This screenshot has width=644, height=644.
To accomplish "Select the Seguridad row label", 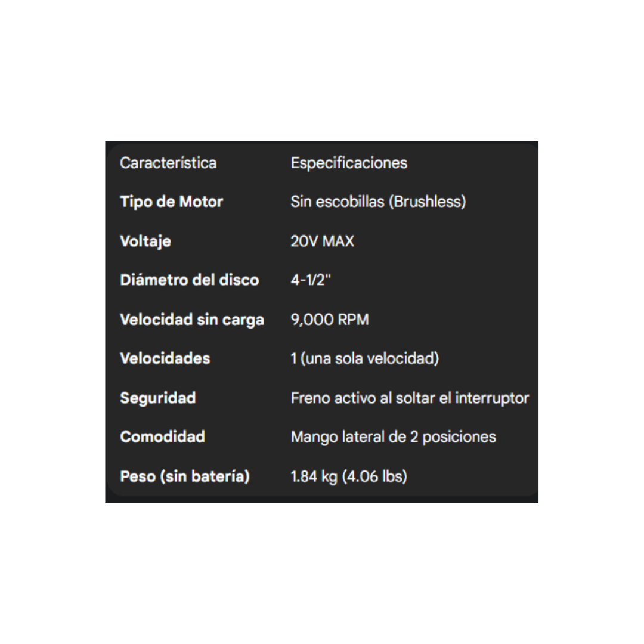I will [158, 398].
